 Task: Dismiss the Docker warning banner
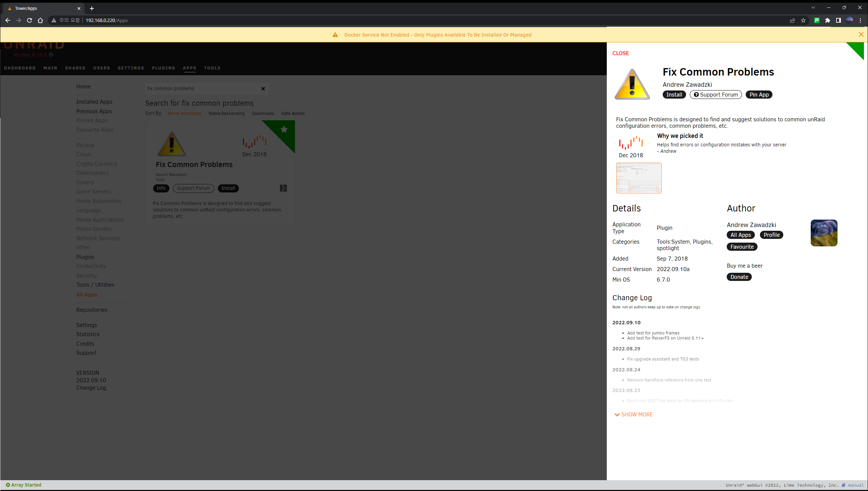(861, 35)
